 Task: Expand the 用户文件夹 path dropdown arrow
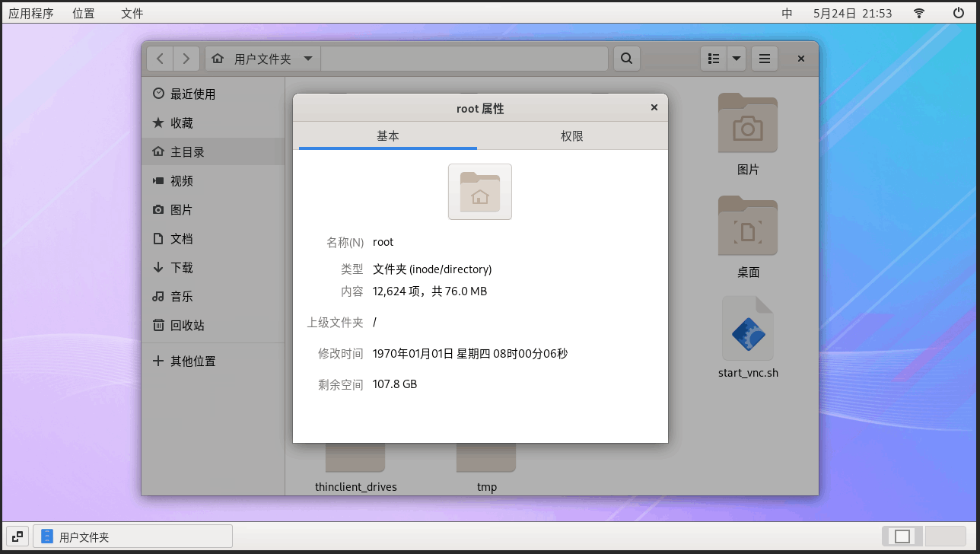point(307,59)
